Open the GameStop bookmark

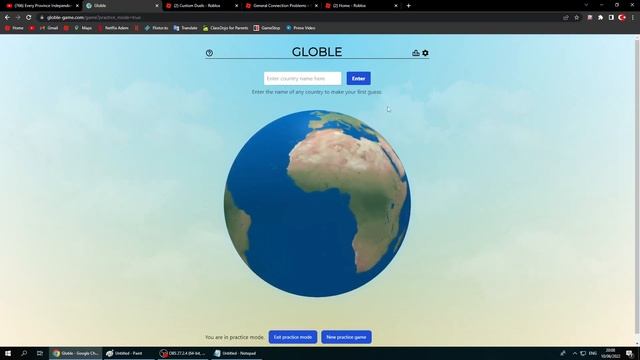[267, 28]
